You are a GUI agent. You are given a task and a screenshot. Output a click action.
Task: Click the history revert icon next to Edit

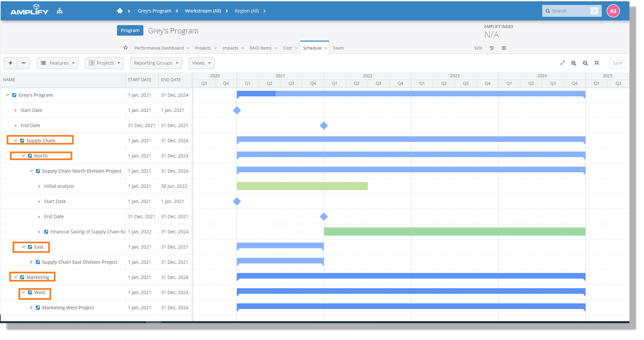click(492, 48)
